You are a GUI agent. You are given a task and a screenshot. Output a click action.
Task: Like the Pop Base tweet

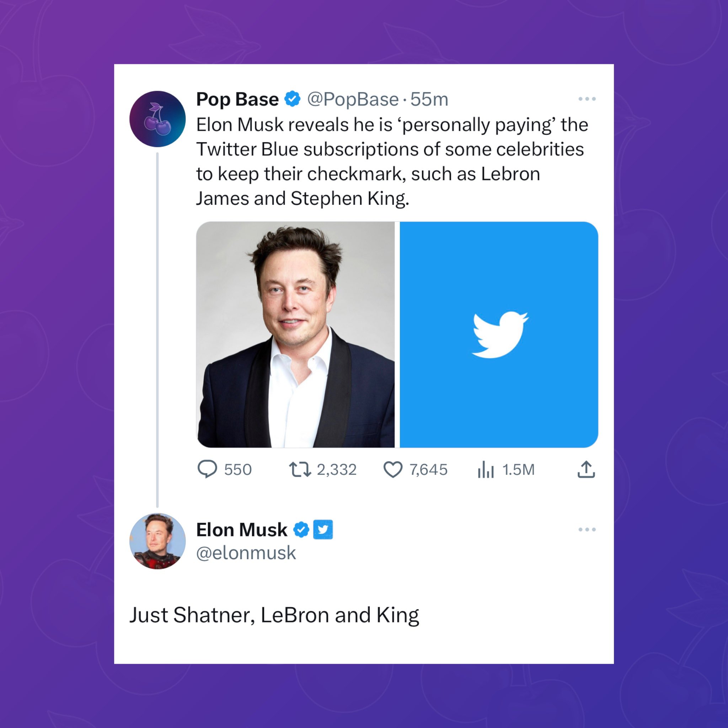pyautogui.click(x=393, y=470)
